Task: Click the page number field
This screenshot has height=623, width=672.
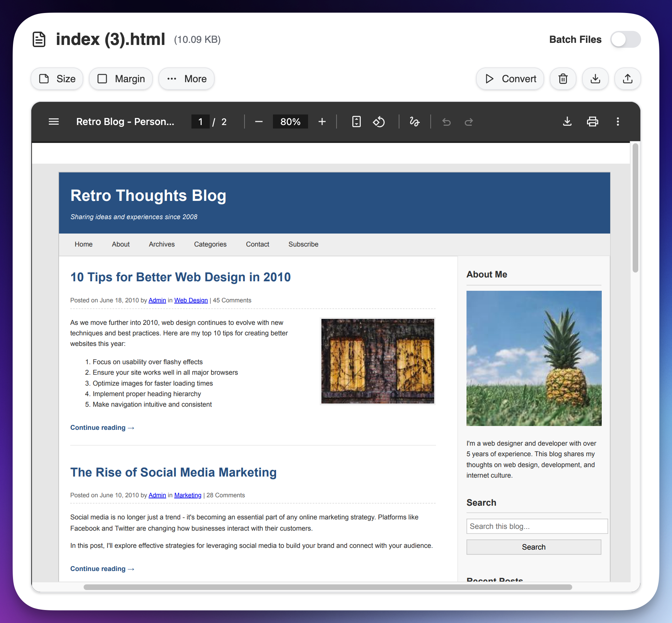Action: pos(201,122)
